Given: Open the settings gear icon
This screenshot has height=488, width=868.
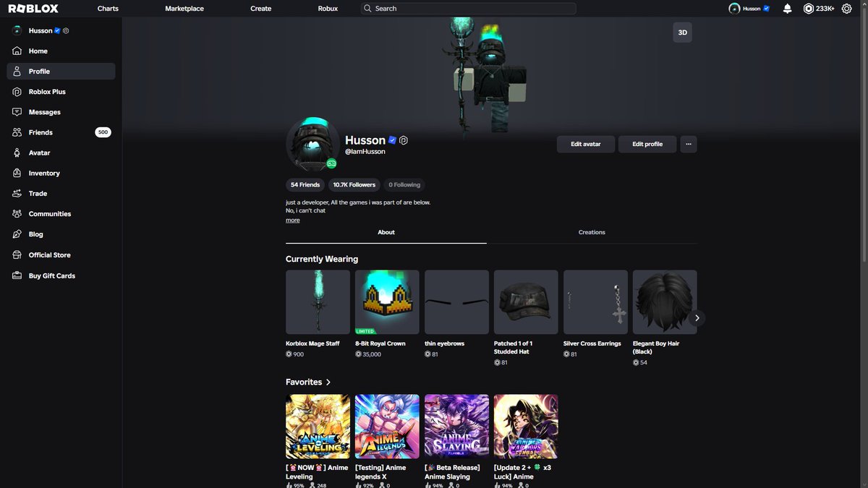Looking at the screenshot, I should 846,9.
